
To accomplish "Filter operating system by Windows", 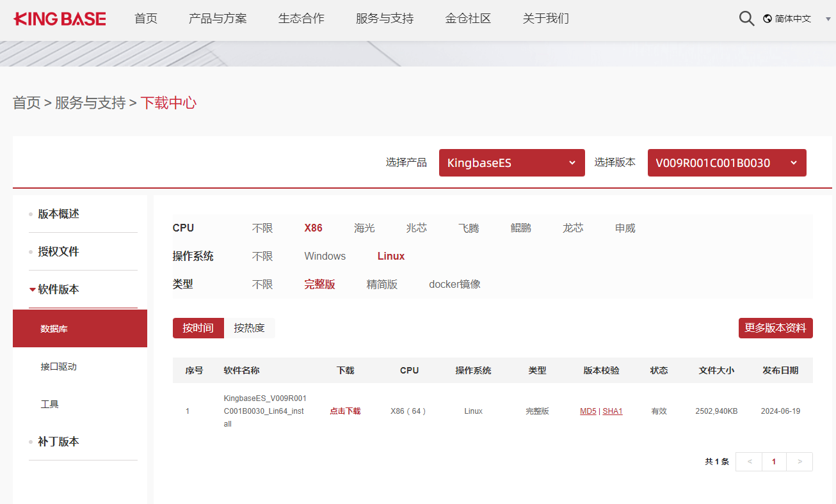I will 325,256.
